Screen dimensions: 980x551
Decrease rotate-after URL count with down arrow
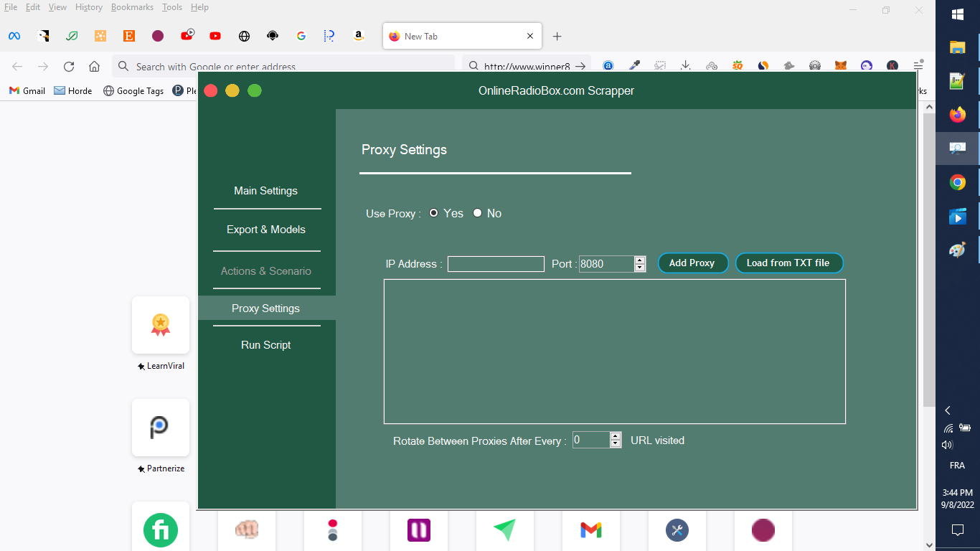click(616, 445)
